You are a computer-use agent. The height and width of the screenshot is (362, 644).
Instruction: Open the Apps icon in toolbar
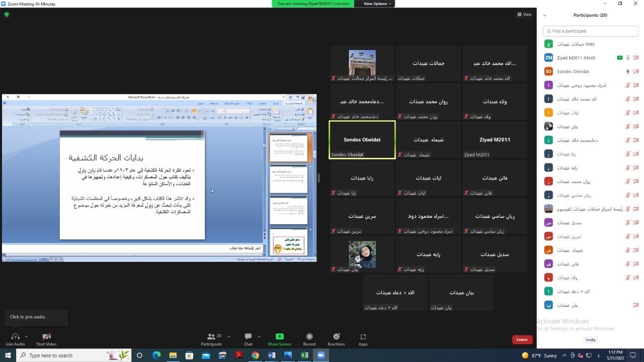point(363,337)
